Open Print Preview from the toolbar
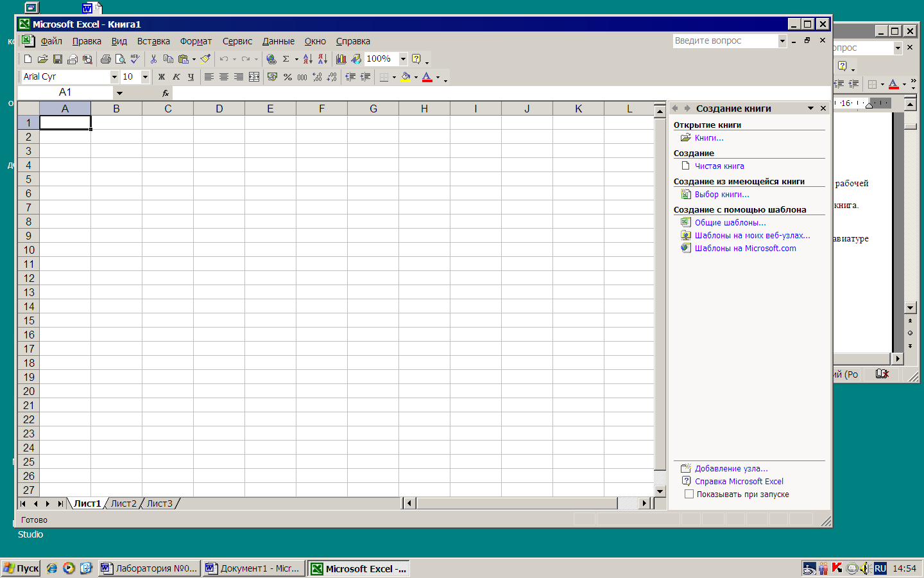This screenshot has width=924, height=578. pos(120,59)
